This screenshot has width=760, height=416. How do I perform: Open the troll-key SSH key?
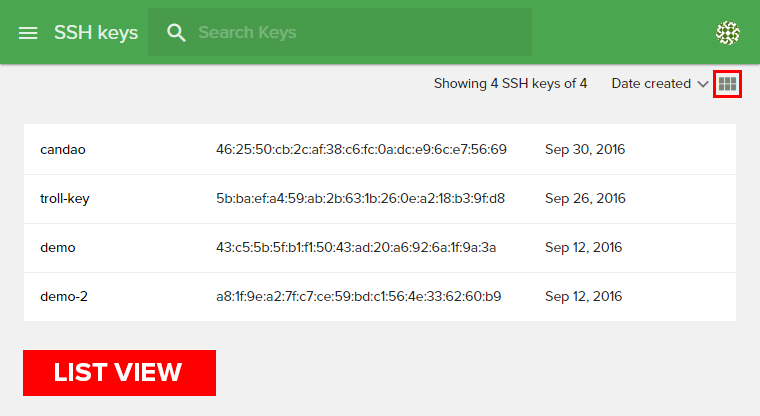(65, 199)
